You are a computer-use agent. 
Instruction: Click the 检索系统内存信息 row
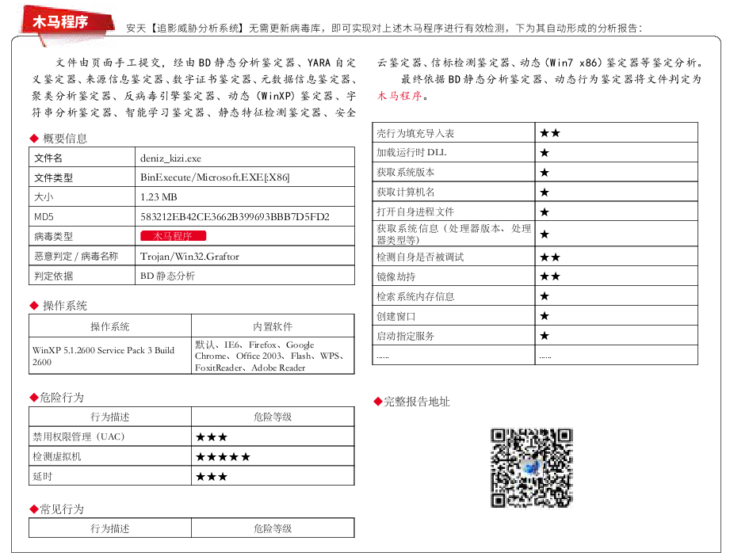pos(535,295)
